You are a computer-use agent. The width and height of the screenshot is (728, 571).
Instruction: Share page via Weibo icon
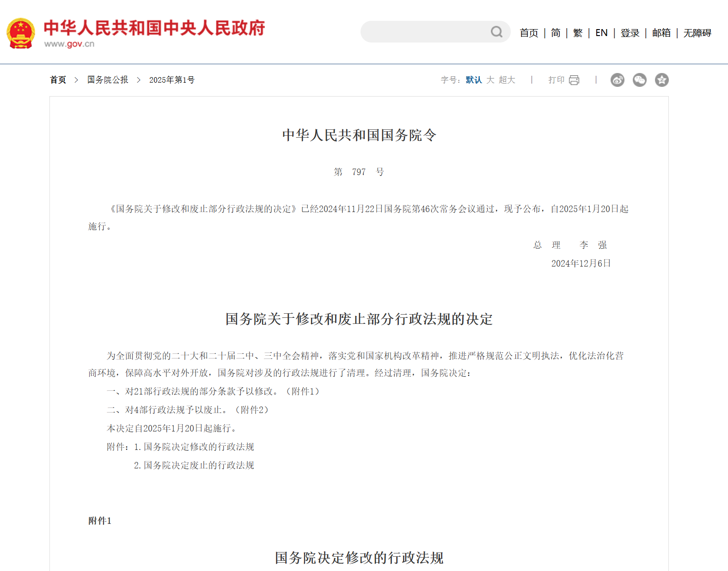pyautogui.click(x=617, y=80)
